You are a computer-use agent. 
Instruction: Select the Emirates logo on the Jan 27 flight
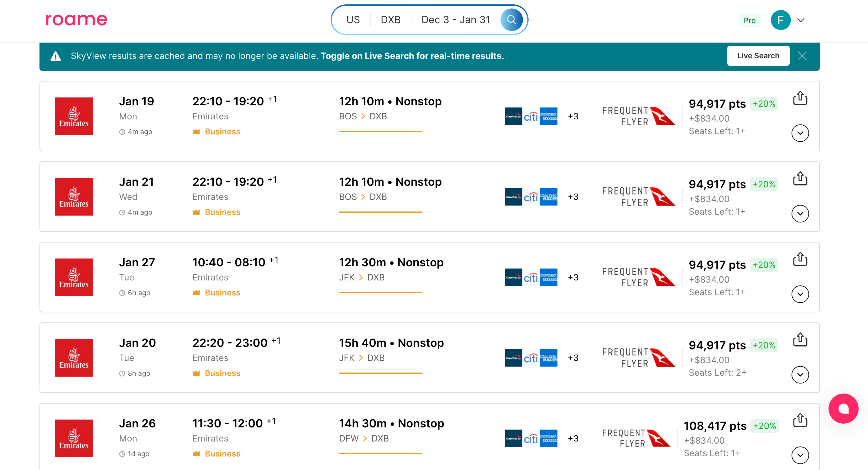tap(73, 277)
